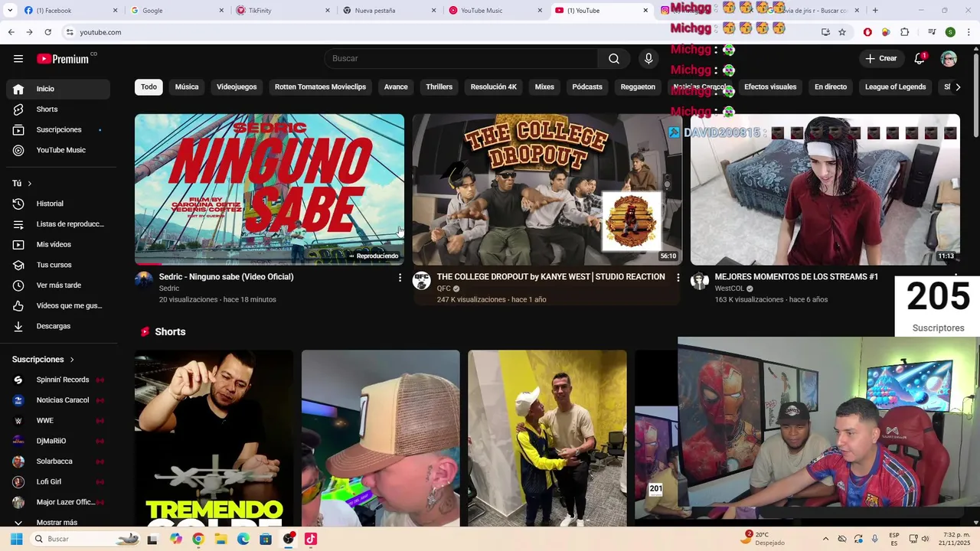The height and width of the screenshot is (551, 980).
Task: Open DjMaRiiO channel subscription
Action: [58, 441]
